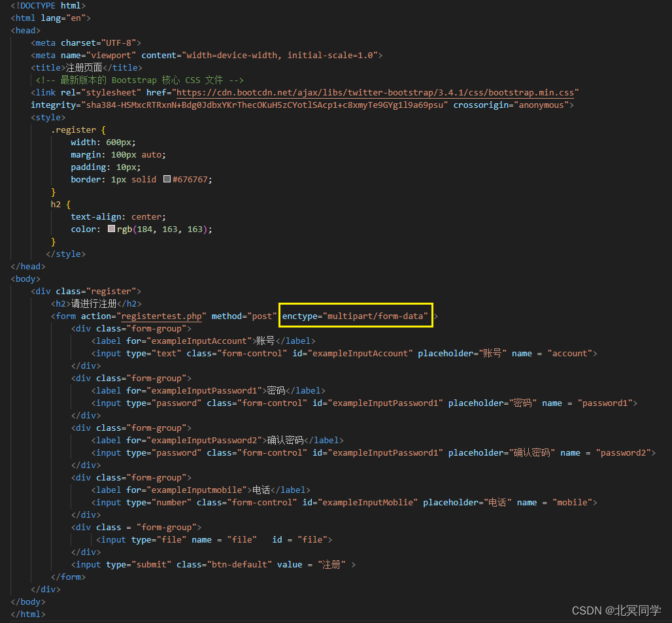Click the html lang="en" tag
Viewport: 672px width, 623px height.
coord(51,18)
